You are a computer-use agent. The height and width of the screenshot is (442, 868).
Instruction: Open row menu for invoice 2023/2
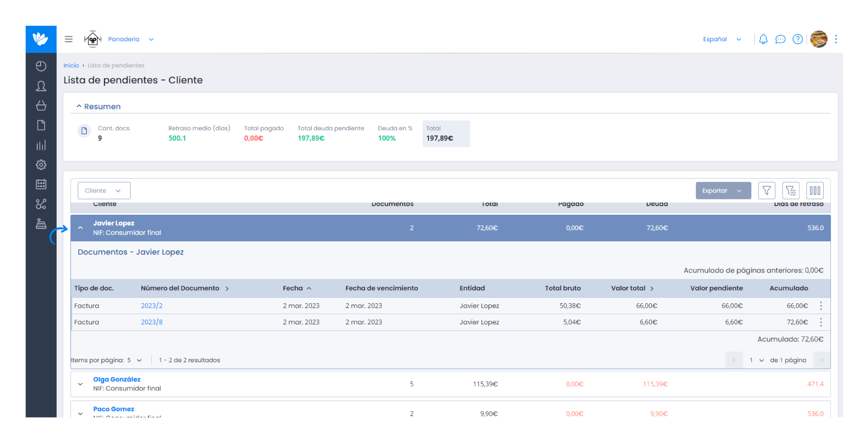[x=821, y=306]
